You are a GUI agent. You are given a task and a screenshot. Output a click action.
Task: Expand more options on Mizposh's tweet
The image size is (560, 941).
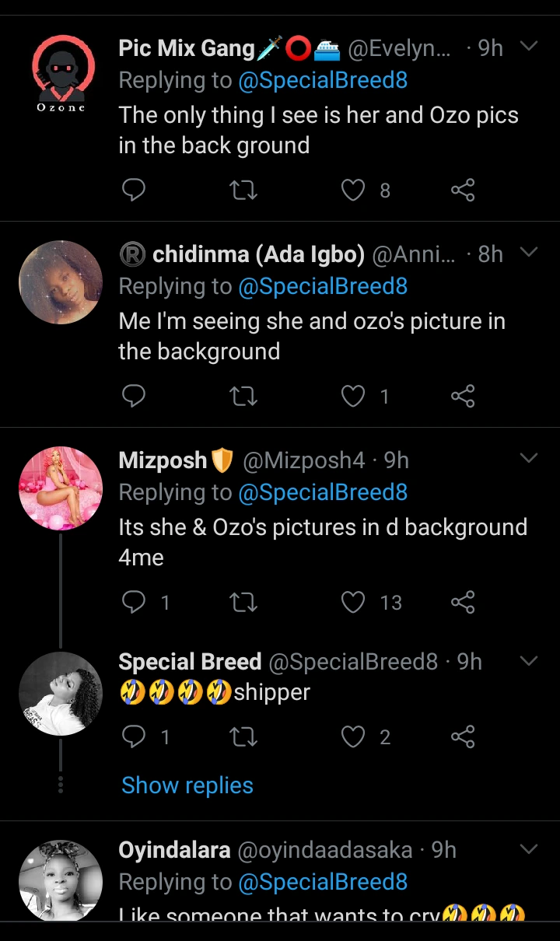tap(529, 459)
